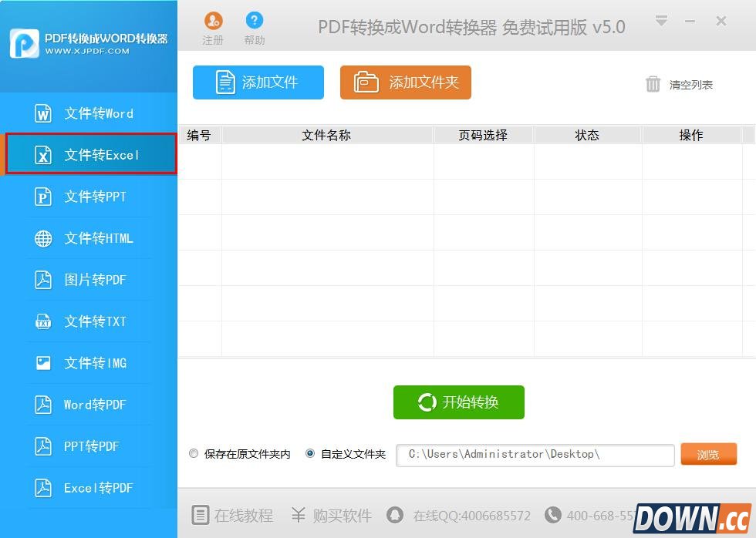Open the dropdown arrow in the title bar

click(661, 22)
